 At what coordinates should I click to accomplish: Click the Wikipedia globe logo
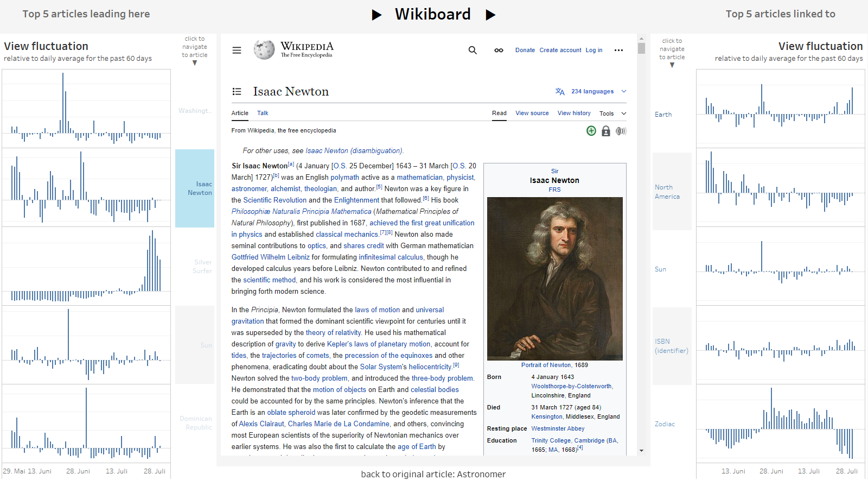264,50
